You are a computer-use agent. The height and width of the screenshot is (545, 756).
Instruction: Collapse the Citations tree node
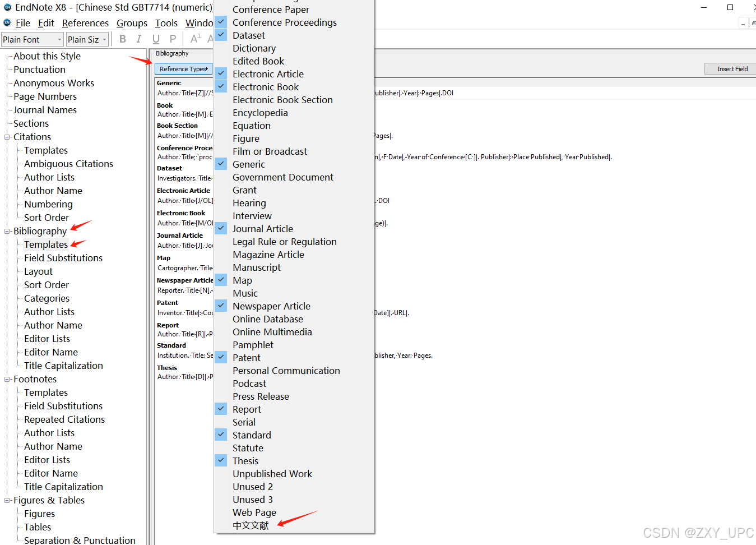click(7, 137)
